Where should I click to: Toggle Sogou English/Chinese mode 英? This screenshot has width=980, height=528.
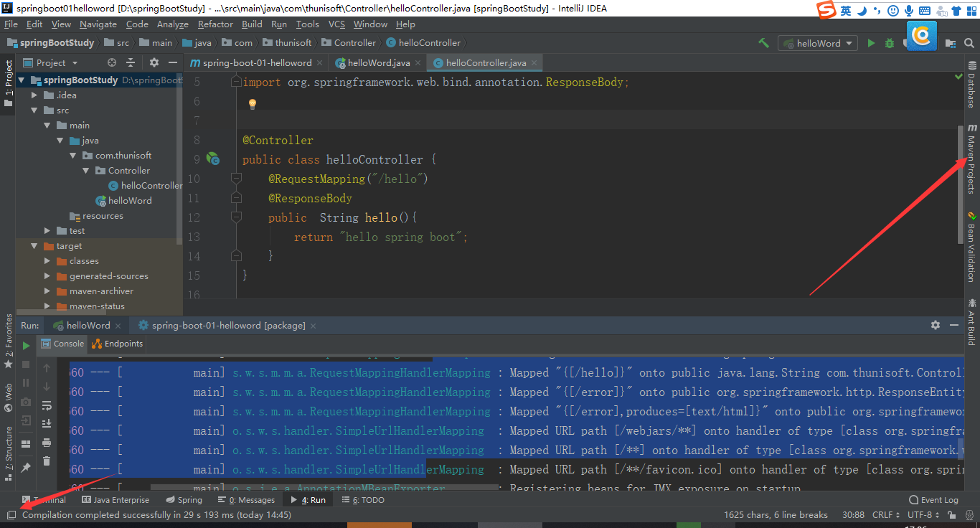pos(847,11)
